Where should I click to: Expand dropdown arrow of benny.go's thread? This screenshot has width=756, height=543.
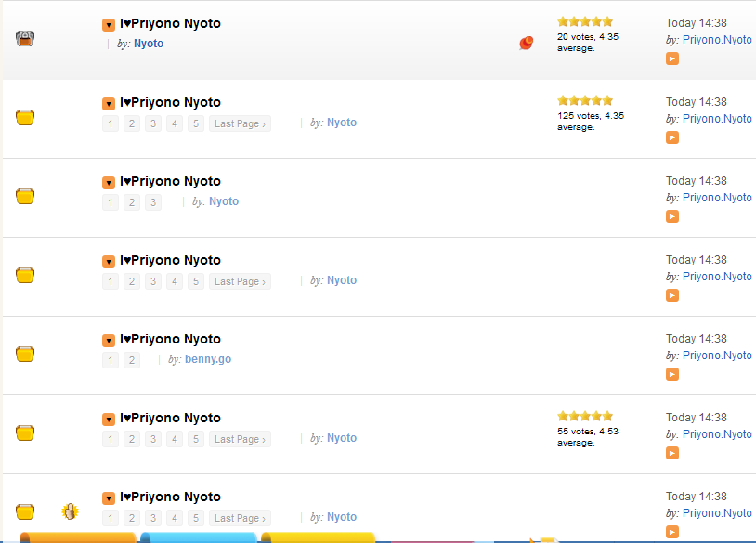click(109, 340)
